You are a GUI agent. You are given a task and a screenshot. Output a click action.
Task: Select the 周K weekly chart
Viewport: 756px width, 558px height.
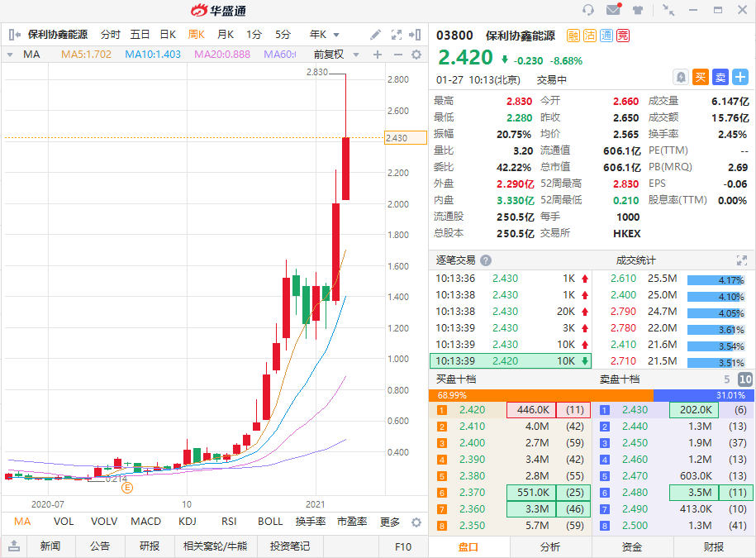coord(197,35)
